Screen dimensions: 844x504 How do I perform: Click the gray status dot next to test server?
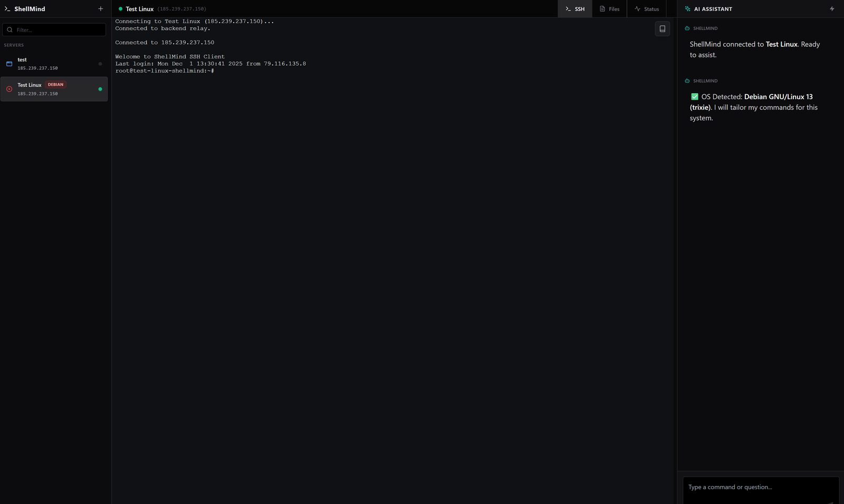(x=100, y=64)
